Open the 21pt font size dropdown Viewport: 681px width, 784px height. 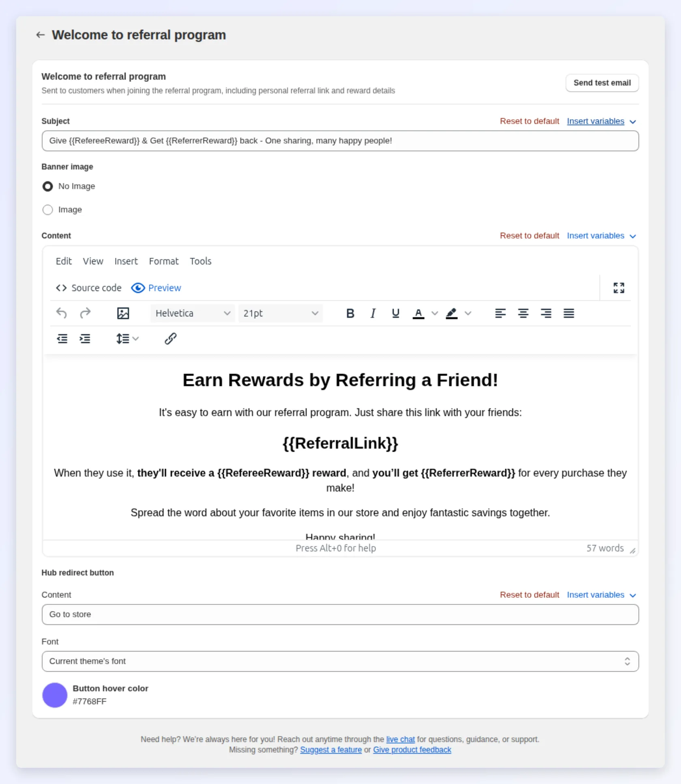pos(281,313)
